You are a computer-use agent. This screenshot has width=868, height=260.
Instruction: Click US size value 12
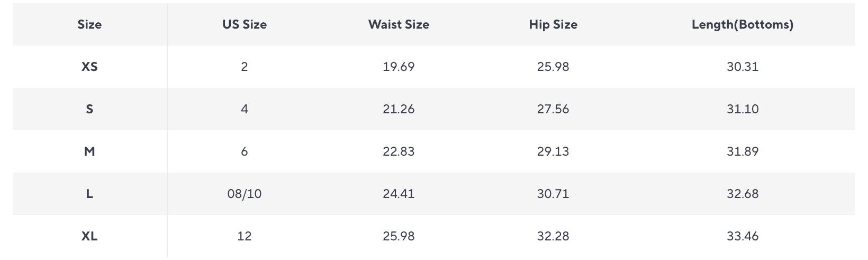click(x=245, y=236)
